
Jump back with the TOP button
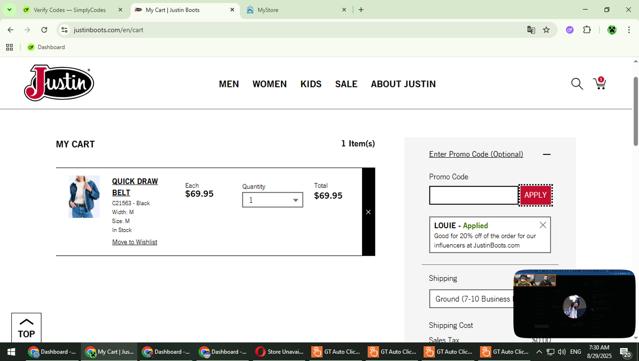click(26, 328)
